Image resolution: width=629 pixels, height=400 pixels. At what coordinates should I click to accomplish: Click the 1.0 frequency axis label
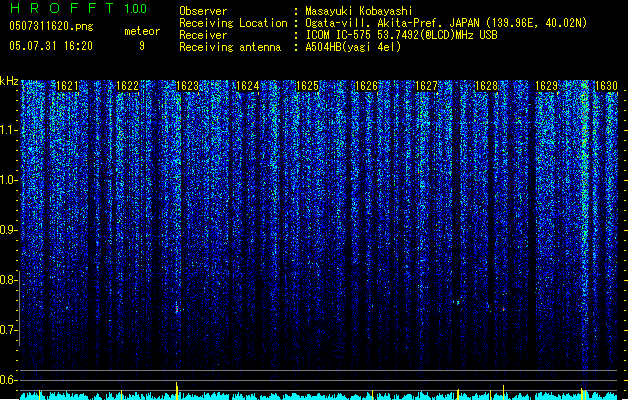click(x=8, y=180)
